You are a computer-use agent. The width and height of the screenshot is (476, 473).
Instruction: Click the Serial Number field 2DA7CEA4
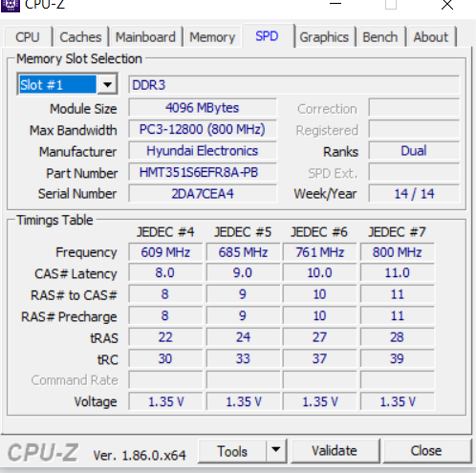coord(203,194)
